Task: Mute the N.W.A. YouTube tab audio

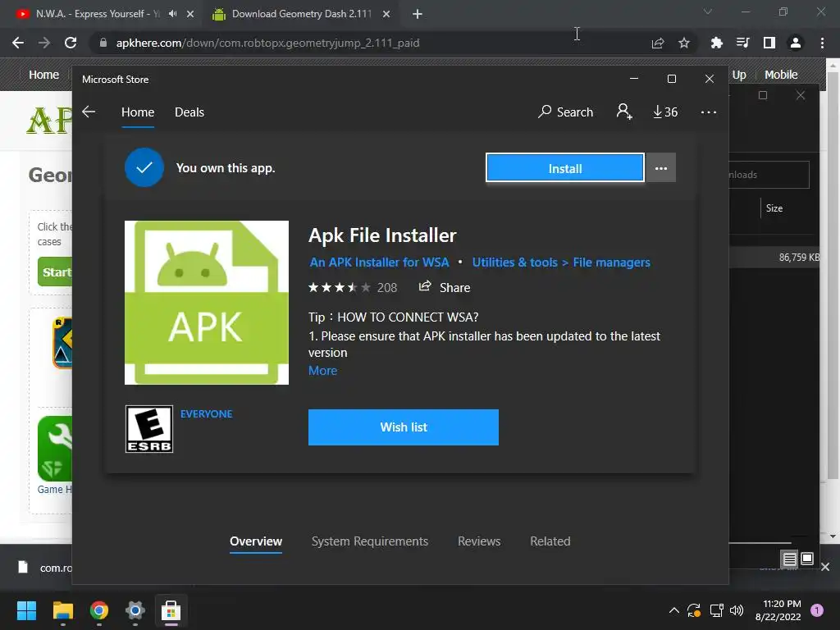Action: tap(172, 14)
